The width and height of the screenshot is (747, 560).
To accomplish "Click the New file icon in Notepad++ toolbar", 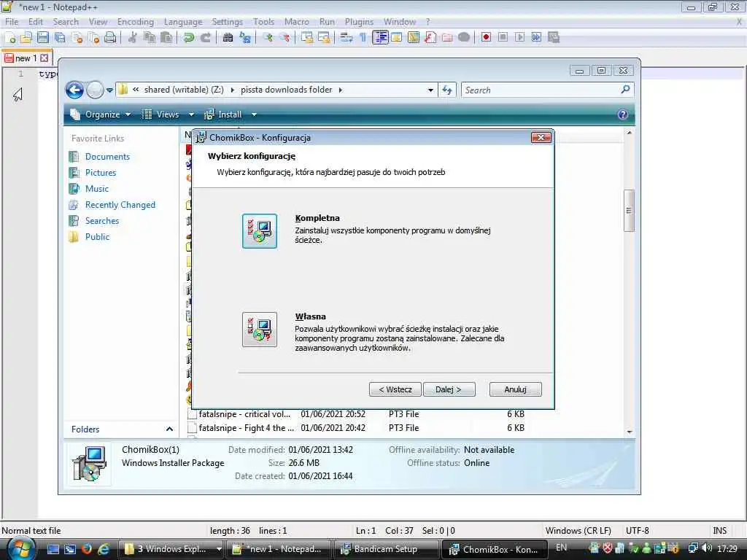I will 9,38.
